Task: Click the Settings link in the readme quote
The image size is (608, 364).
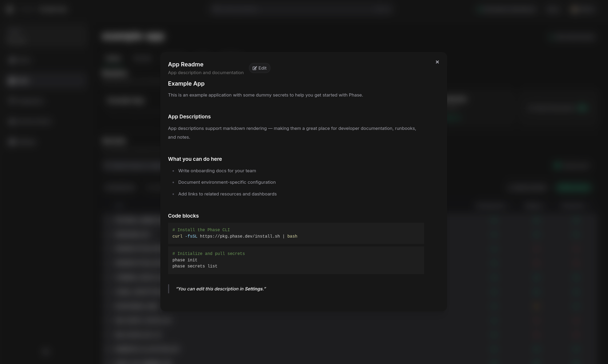Action: click(x=253, y=289)
